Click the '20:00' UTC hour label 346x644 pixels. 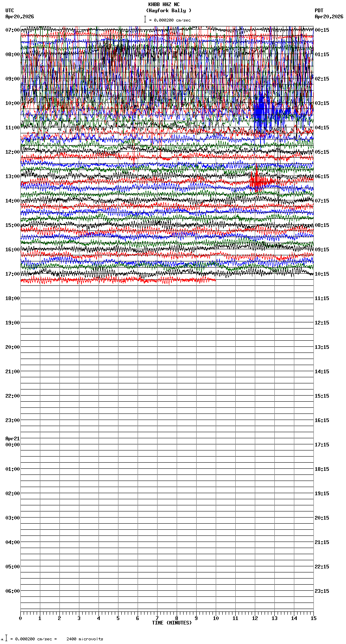point(13,347)
